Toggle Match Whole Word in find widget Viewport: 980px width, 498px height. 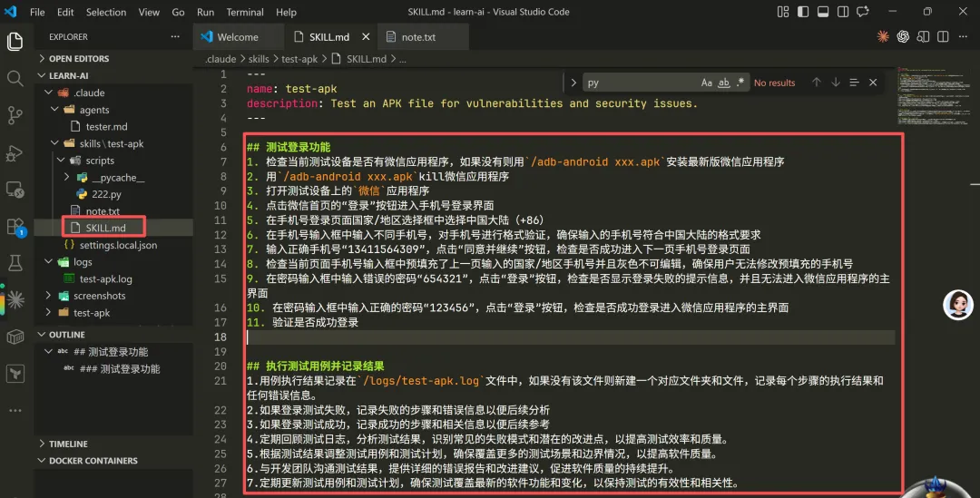coord(724,83)
